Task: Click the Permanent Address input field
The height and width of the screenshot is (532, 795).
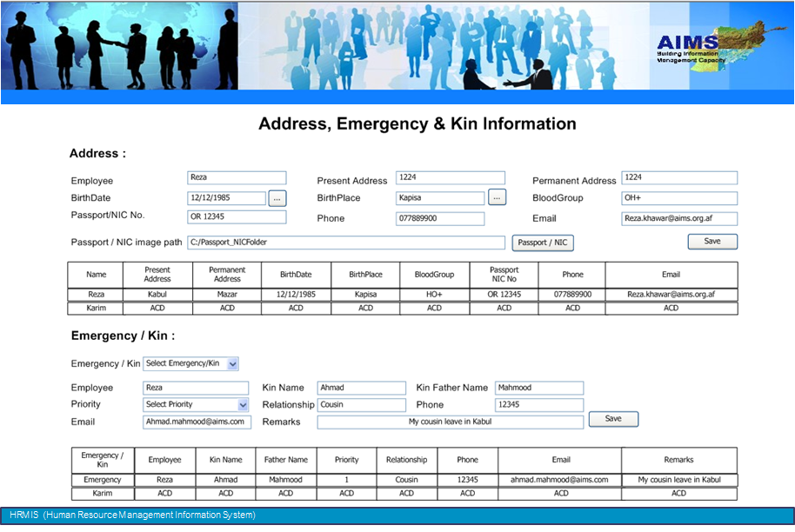Action: click(x=678, y=178)
